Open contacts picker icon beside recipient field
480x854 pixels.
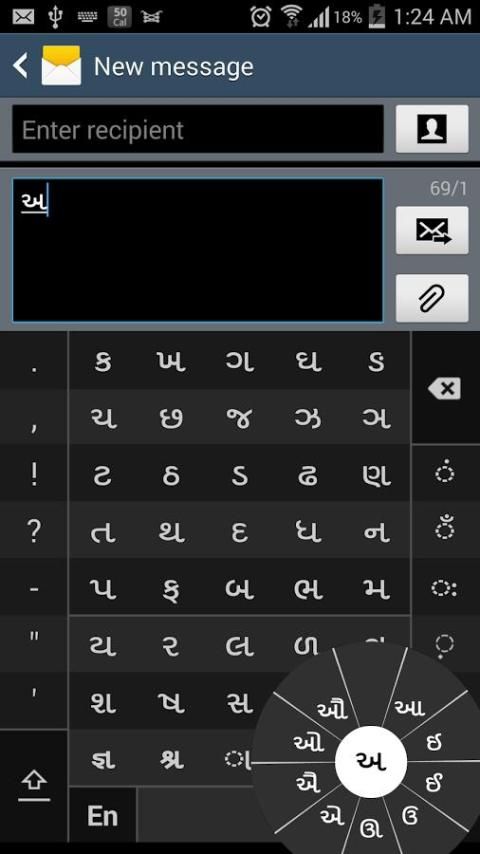[432, 129]
